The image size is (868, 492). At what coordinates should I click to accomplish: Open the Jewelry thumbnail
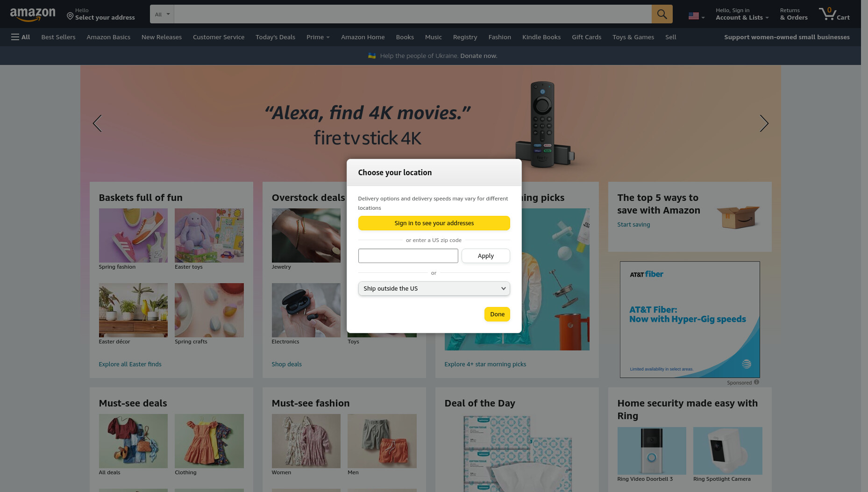306,235
